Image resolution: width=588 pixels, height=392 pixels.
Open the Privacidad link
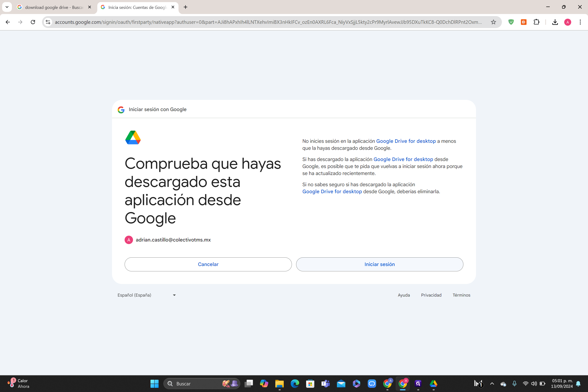pyautogui.click(x=431, y=295)
